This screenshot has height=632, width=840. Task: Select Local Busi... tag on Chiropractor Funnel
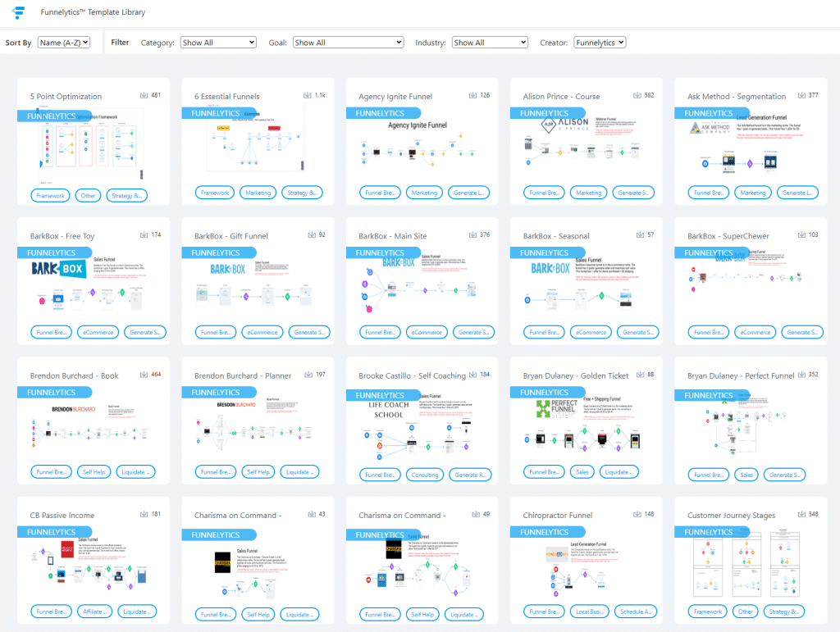(x=589, y=612)
